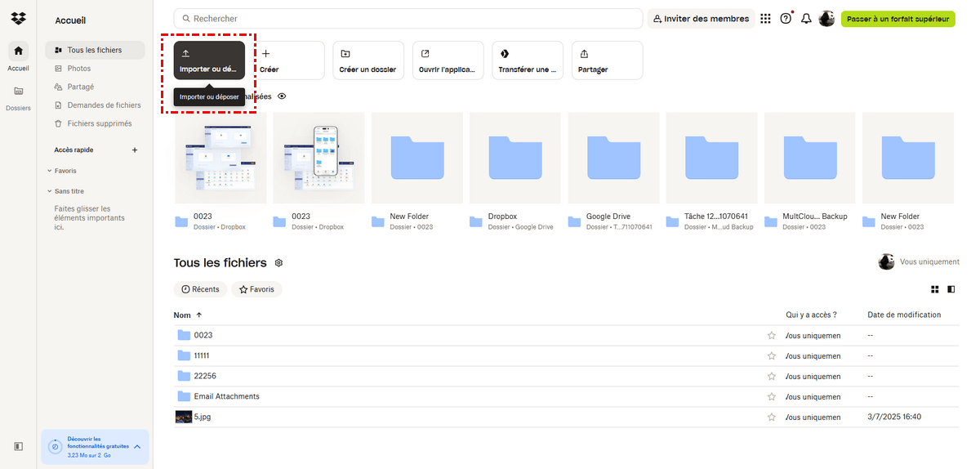
Task: Click Ouvrir l'application button
Action: (448, 60)
